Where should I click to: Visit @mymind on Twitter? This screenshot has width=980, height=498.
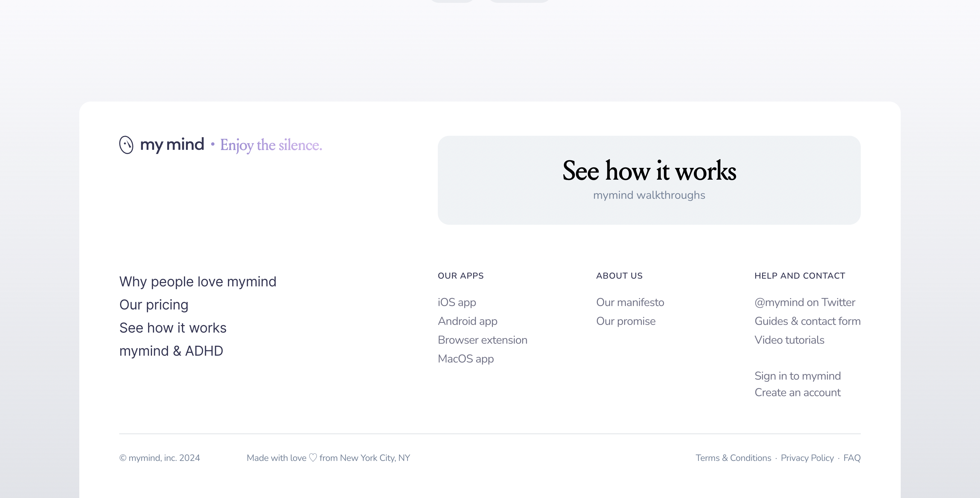(805, 302)
